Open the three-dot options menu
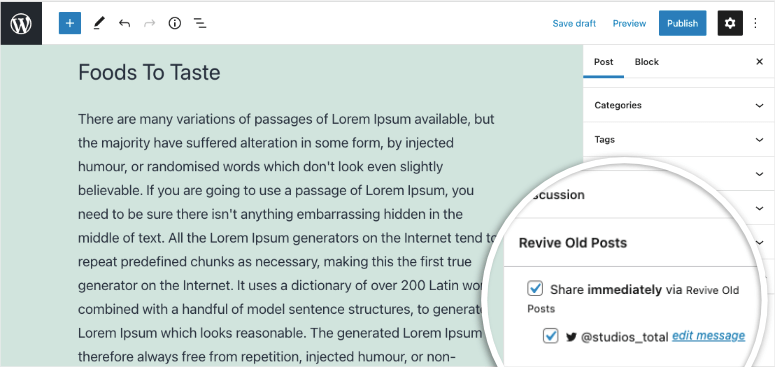The width and height of the screenshot is (775, 367). pyautogui.click(x=755, y=23)
